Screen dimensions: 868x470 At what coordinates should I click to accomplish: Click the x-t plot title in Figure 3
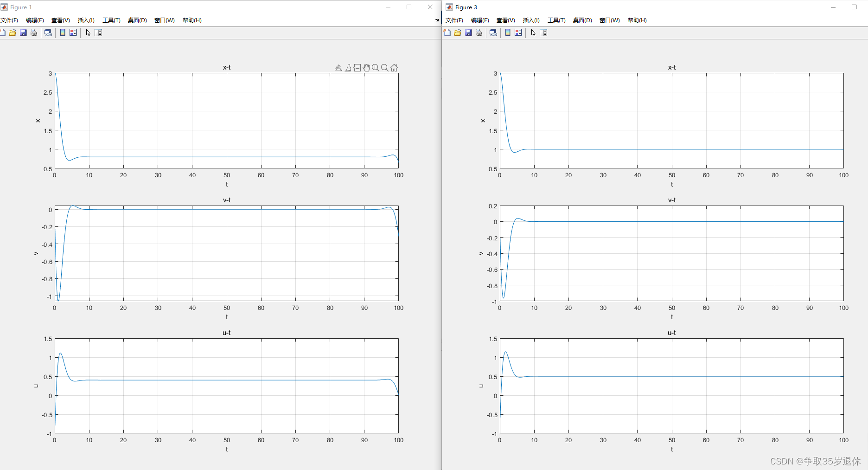pos(672,67)
